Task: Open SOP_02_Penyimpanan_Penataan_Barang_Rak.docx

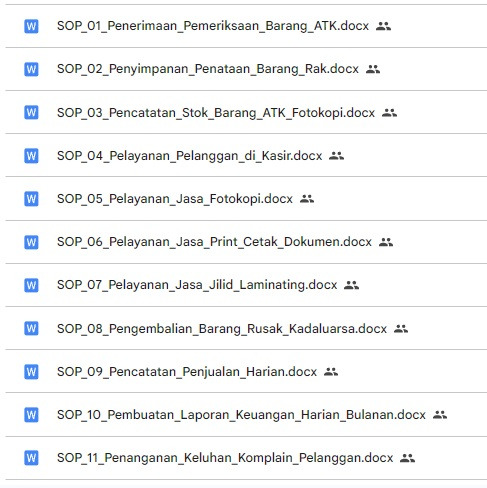Action: 208,69
